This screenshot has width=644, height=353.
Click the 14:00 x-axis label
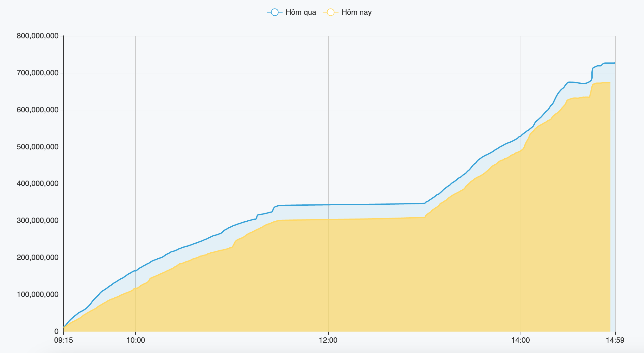pyautogui.click(x=521, y=340)
